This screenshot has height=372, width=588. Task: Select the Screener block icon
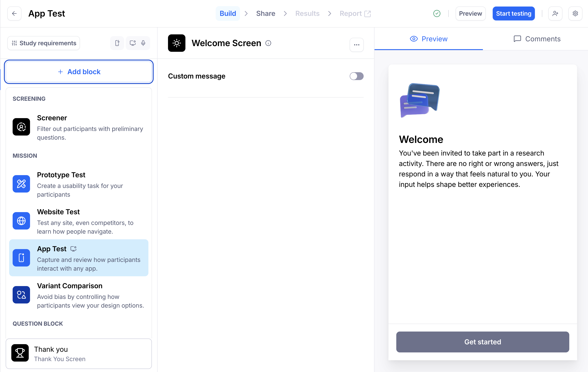pyautogui.click(x=21, y=127)
